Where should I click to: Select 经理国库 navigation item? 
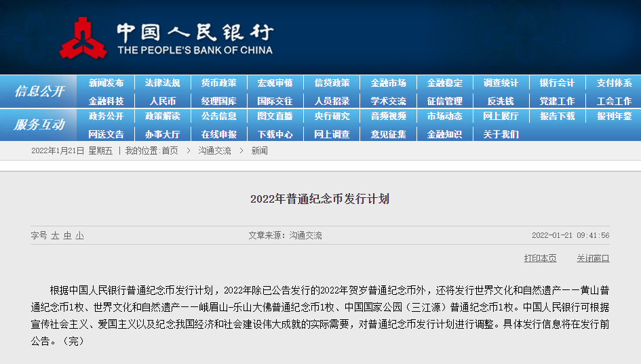(x=218, y=101)
